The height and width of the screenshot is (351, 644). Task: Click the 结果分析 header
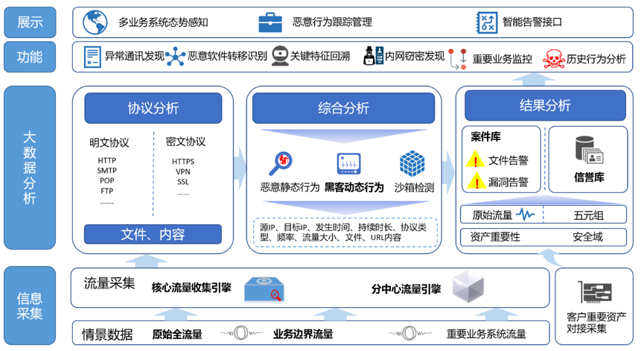[545, 106]
